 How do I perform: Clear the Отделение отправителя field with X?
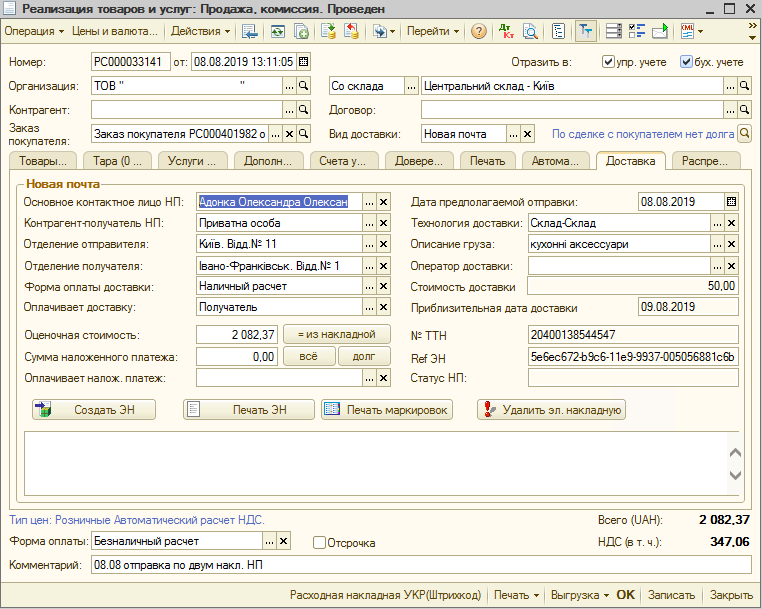[383, 245]
